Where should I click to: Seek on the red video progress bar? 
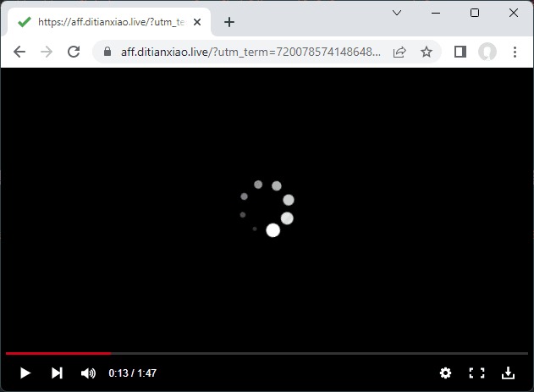pos(254,353)
